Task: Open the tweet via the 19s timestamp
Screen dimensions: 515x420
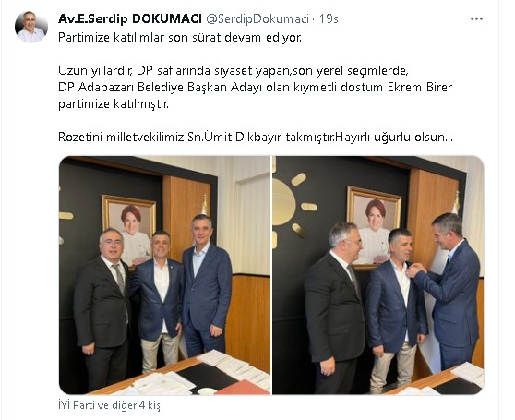Action: (x=329, y=19)
